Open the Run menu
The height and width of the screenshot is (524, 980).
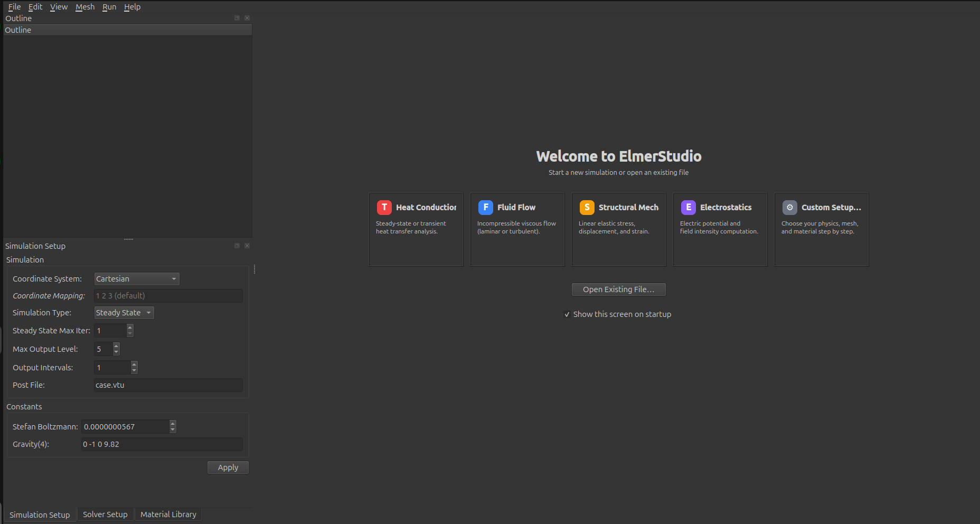[x=109, y=7]
